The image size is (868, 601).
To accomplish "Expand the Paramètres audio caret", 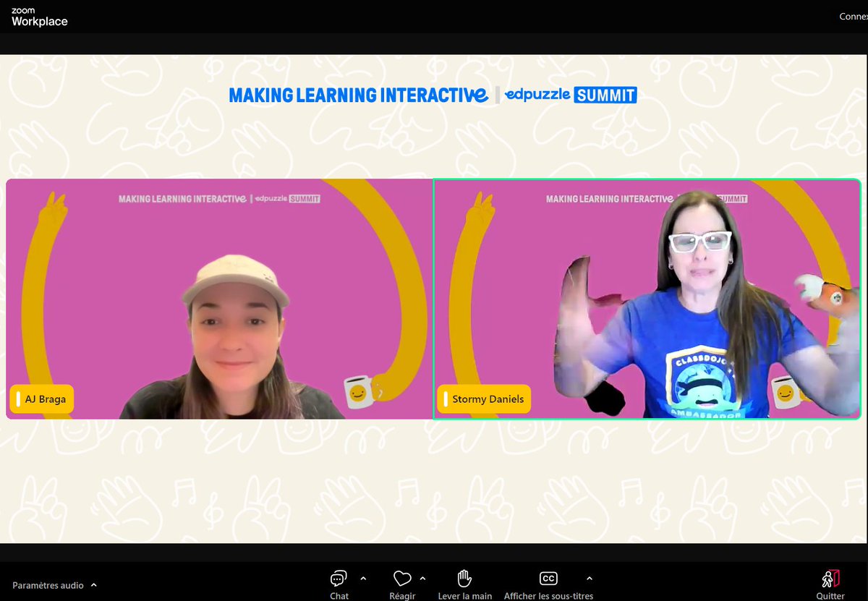I will pyautogui.click(x=94, y=585).
